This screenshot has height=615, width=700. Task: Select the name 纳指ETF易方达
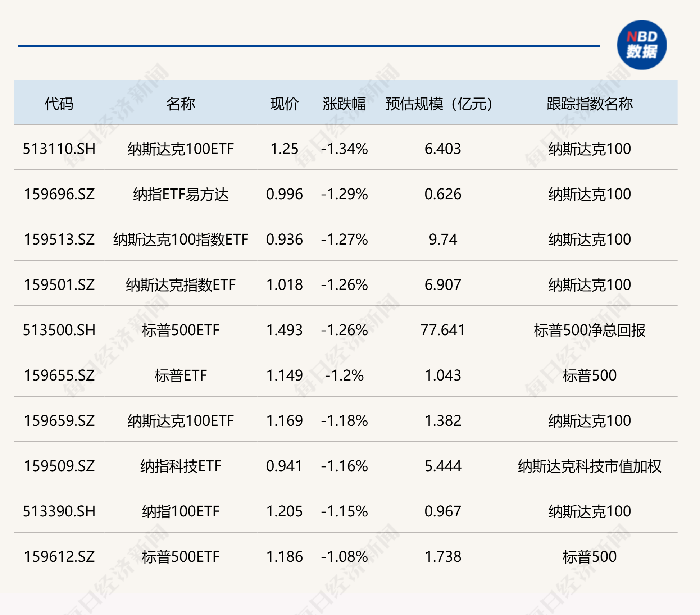click(x=181, y=194)
